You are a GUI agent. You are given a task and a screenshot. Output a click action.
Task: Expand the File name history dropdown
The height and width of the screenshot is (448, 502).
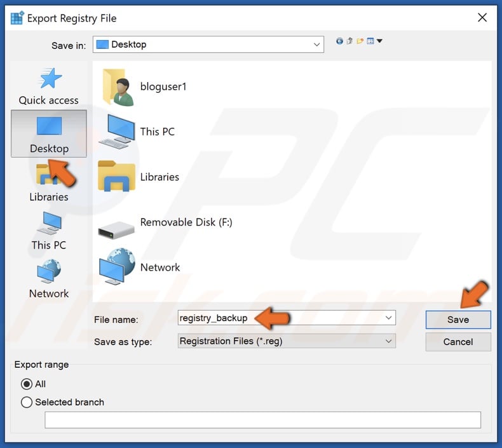(x=388, y=318)
